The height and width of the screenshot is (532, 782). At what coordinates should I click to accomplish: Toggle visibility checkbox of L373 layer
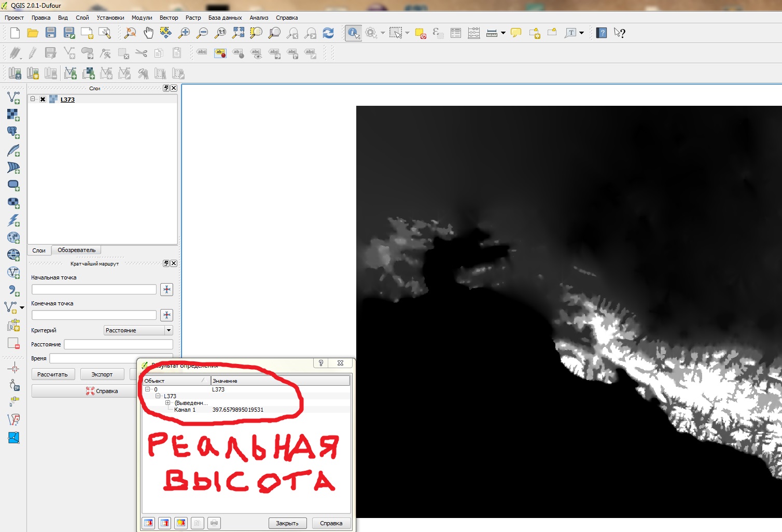tap(43, 100)
